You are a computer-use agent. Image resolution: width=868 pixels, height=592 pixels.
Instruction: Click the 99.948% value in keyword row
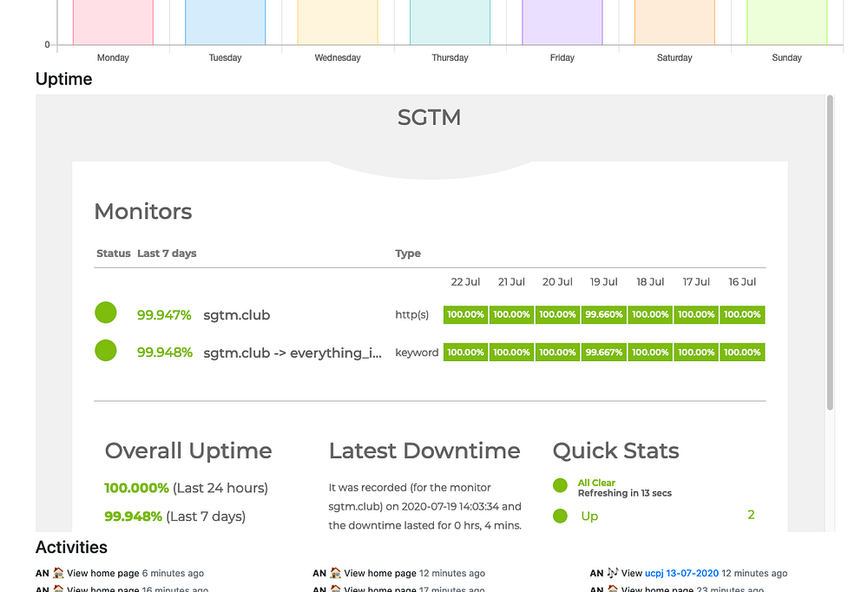[165, 352]
